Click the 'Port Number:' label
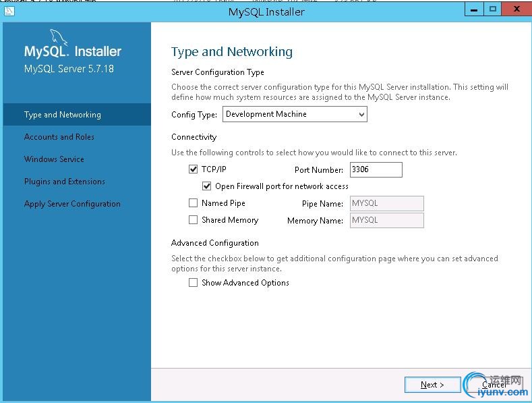The image size is (532, 403). pyautogui.click(x=318, y=170)
